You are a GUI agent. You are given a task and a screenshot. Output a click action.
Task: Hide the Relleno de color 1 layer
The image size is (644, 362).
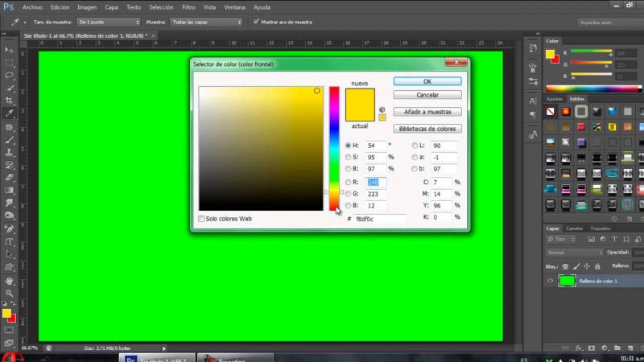(x=551, y=281)
